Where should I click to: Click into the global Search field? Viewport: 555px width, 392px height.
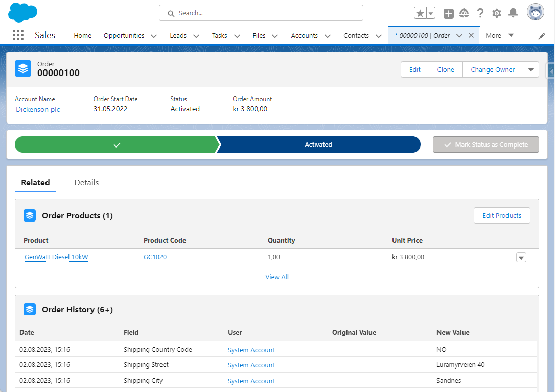tap(261, 13)
